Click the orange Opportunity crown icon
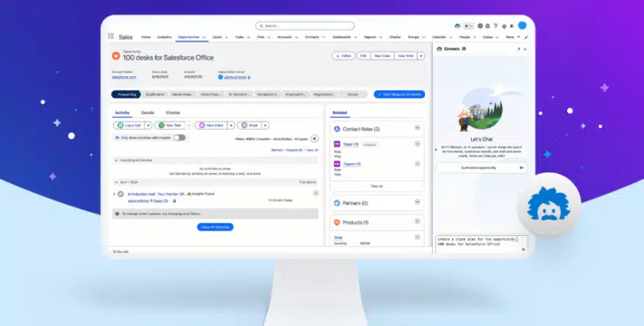The image size is (644, 326). coord(116,56)
